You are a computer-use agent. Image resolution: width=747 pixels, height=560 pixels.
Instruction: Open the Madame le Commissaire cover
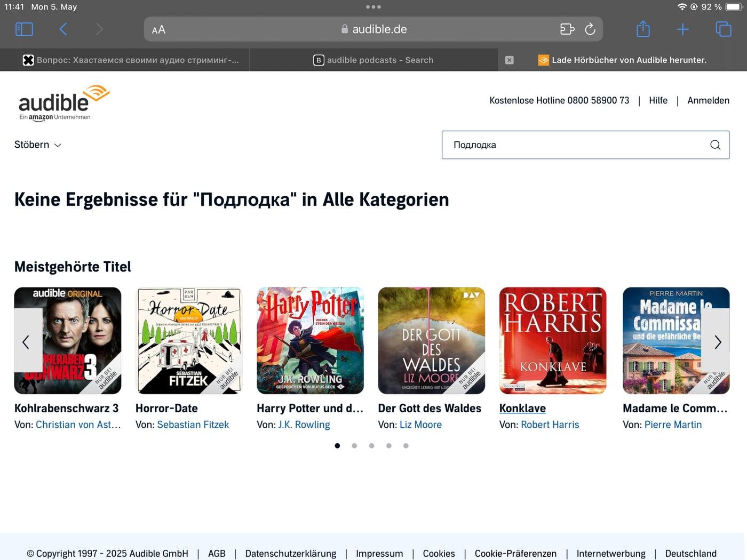(676, 341)
